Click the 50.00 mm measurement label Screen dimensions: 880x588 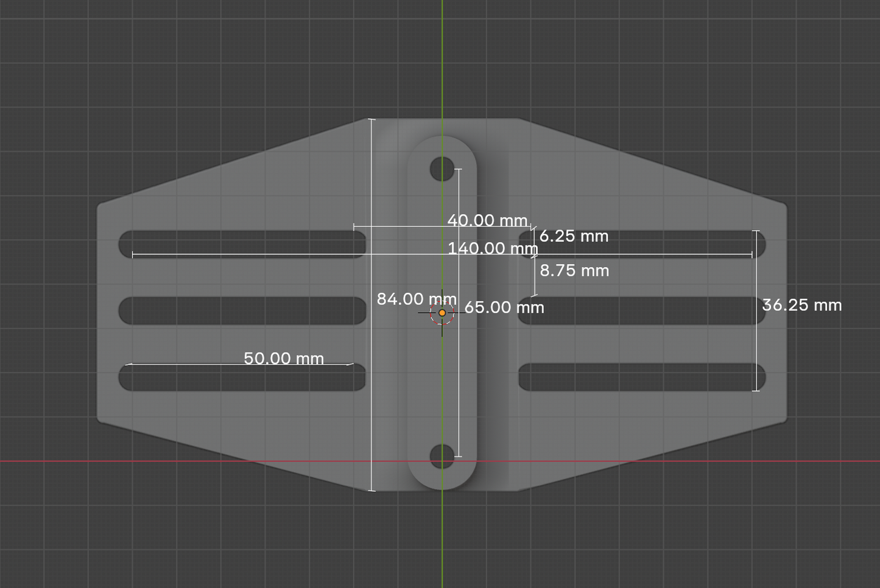(x=284, y=359)
